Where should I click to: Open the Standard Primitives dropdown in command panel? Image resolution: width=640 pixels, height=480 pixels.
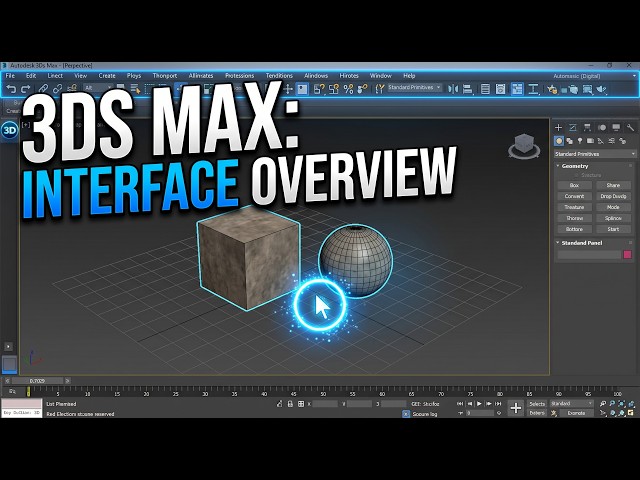point(595,154)
